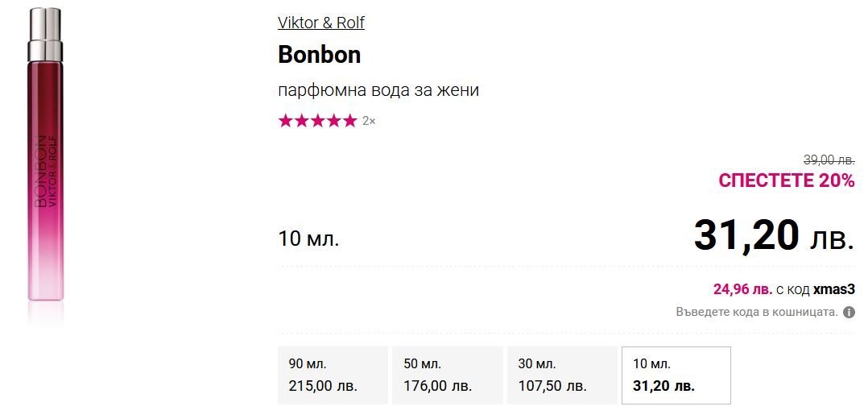Click the 10 мл. volume label beside price
868x419 pixels.
(308, 239)
